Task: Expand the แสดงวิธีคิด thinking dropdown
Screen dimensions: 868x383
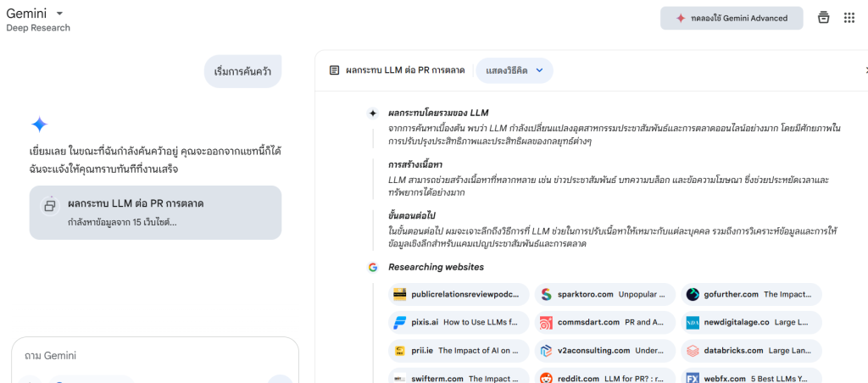Action: (514, 70)
